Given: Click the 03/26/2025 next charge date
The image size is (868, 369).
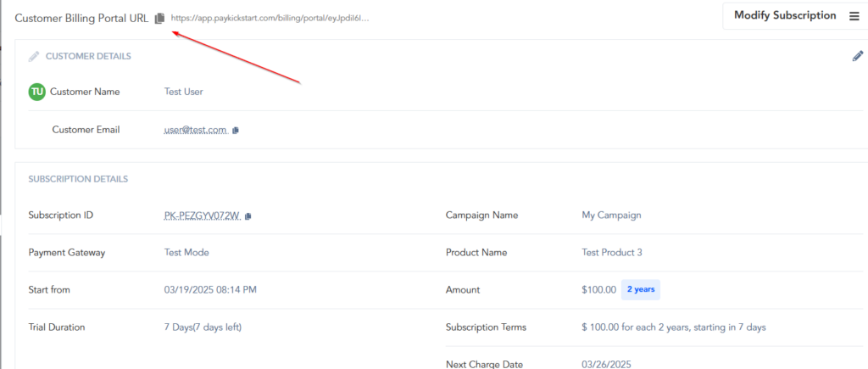Looking at the screenshot, I should coord(605,364).
